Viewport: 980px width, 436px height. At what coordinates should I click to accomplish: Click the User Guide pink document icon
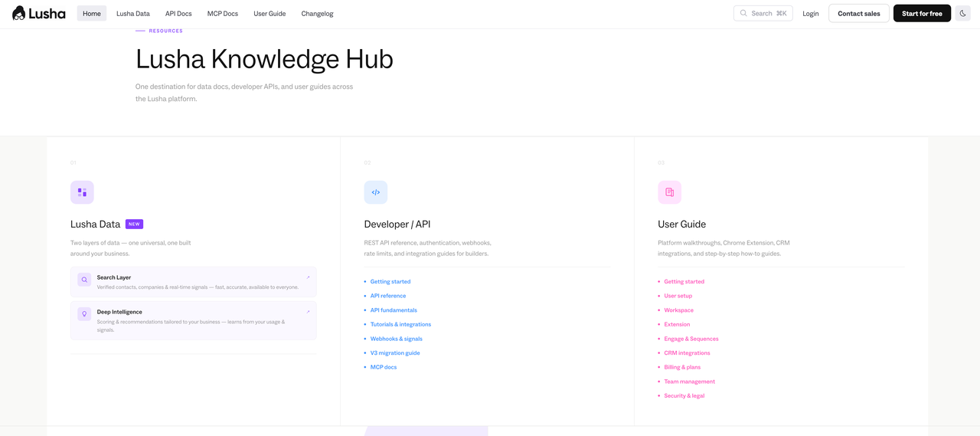[669, 192]
